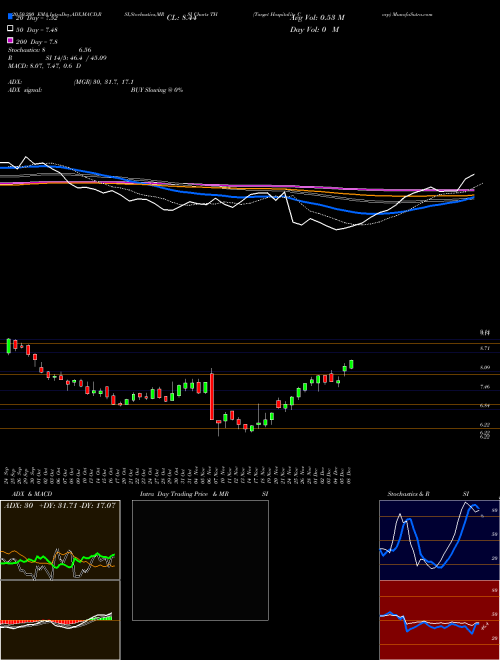
Task: Click the Stochastics value line in header
Action: click(50, 50)
